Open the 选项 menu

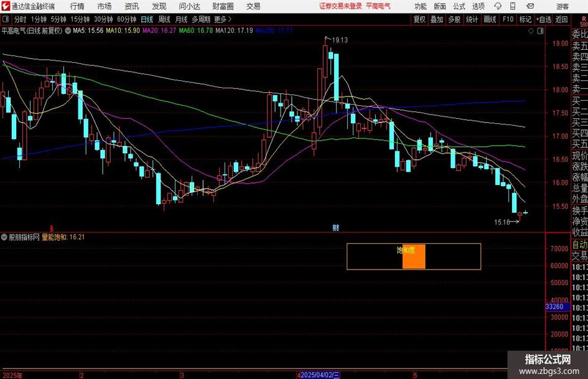(478, 6)
